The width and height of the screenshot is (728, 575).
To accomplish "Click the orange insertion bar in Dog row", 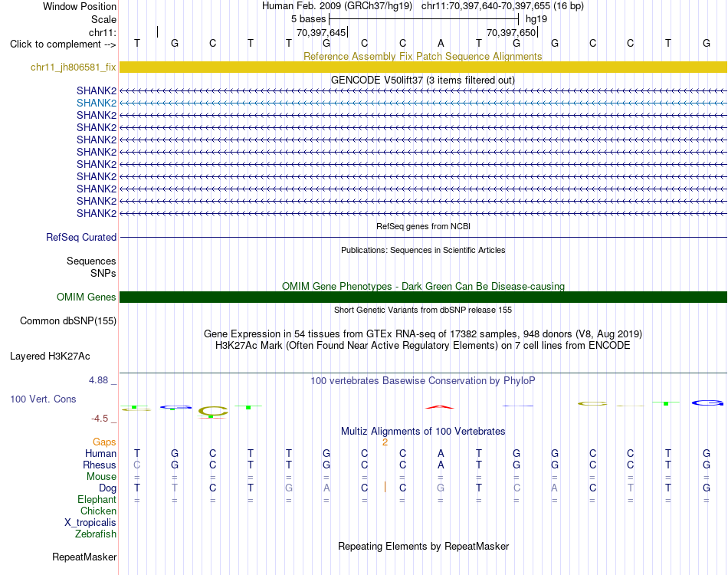I will 385,487.
